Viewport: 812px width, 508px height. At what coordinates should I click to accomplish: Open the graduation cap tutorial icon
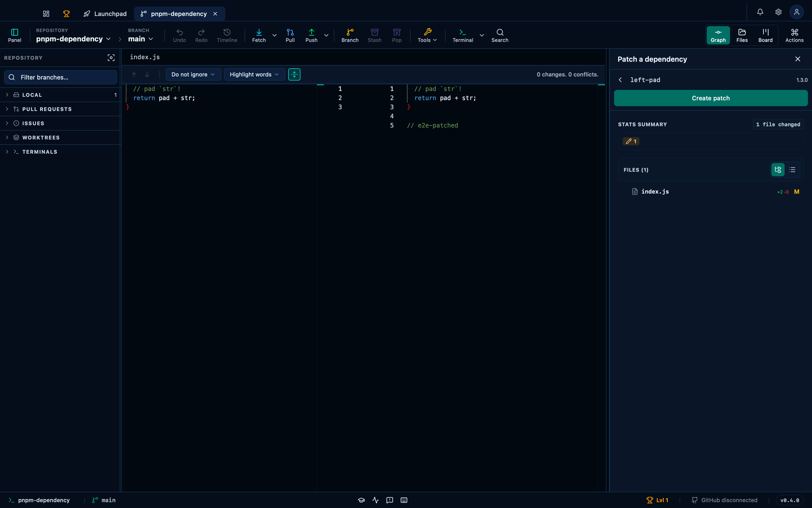click(x=361, y=500)
